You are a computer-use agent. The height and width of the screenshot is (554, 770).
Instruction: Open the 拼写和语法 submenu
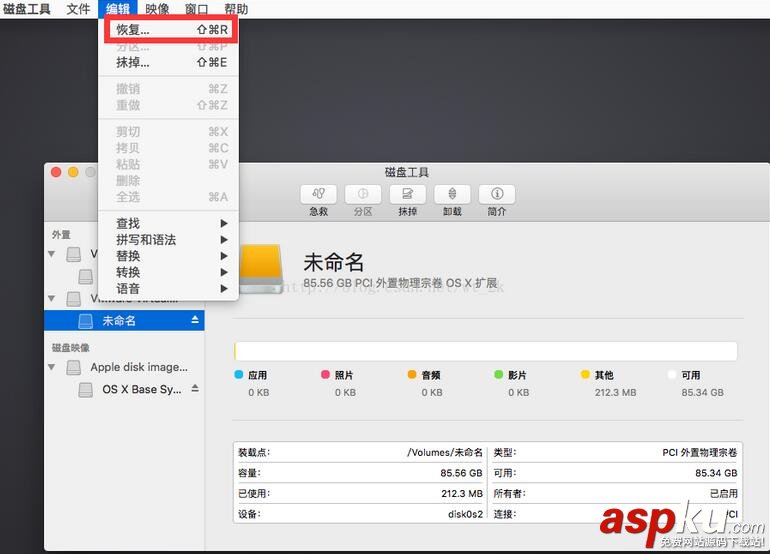(x=168, y=240)
